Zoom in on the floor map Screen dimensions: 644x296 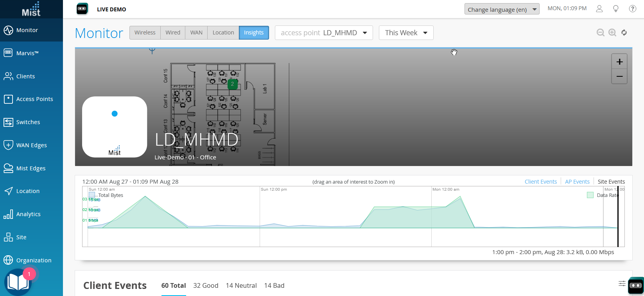[x=619, y=62]
